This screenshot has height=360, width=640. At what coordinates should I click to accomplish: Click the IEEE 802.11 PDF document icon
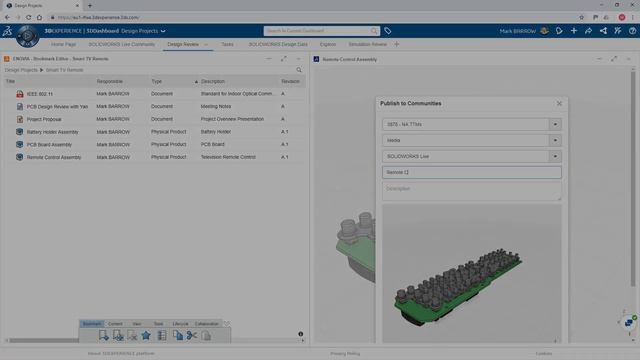[20, 94]
